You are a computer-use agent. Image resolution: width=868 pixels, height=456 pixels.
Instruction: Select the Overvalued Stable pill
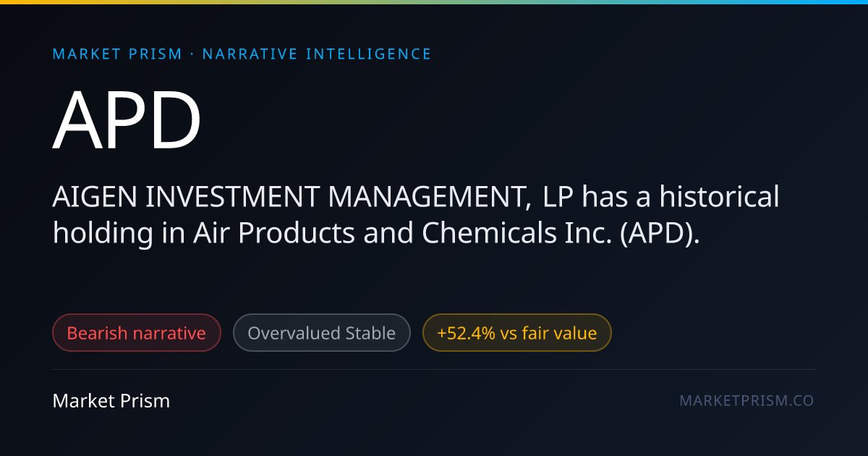point(322,333)
